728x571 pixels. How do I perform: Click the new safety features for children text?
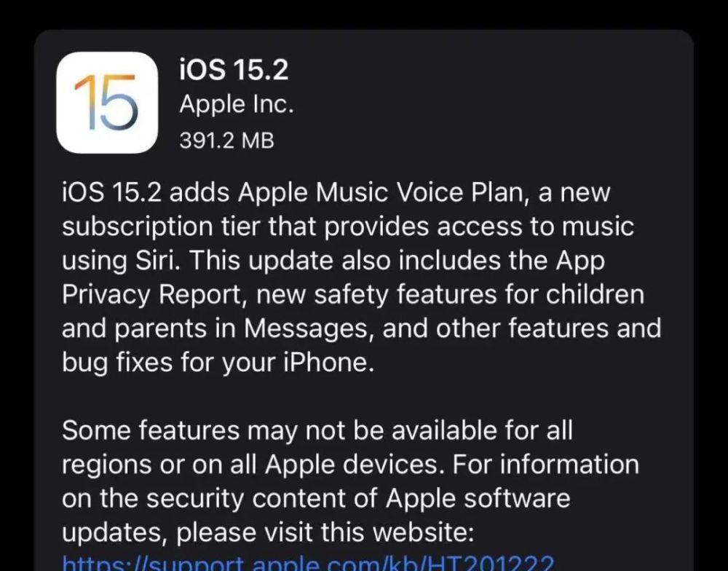pyautogui.click(x=451, y=294)
